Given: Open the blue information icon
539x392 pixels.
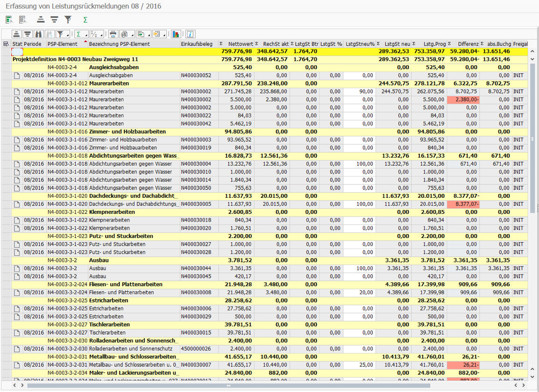Looking at the screenshot, I should click(190, 34).
